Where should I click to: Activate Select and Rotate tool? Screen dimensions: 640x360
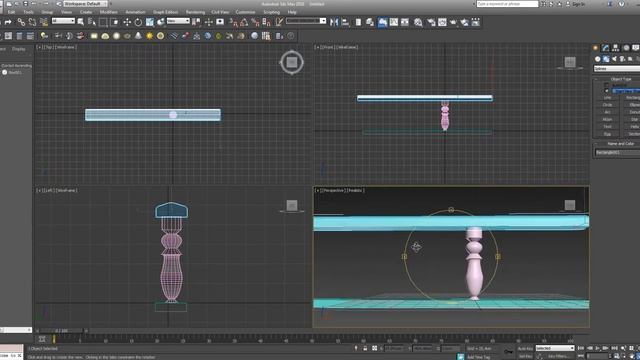pyautogui.click(x=138, y=22)
